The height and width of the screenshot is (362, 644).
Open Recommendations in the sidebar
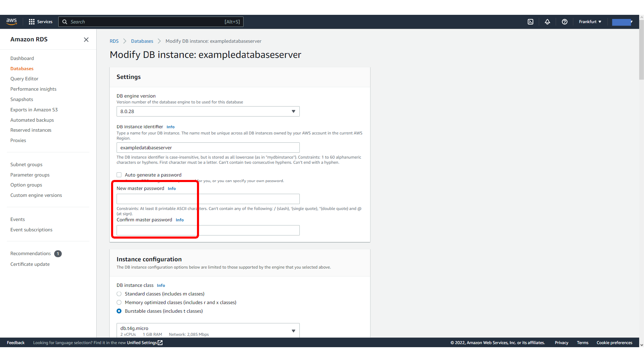pyautogui.click(x=30, y=253)
